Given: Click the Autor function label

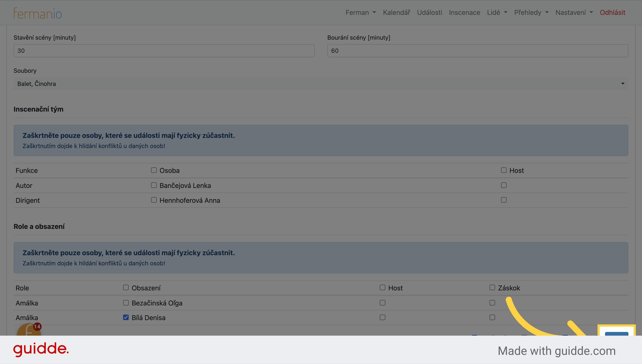Looking at the screenshot, I should point(24,185).
